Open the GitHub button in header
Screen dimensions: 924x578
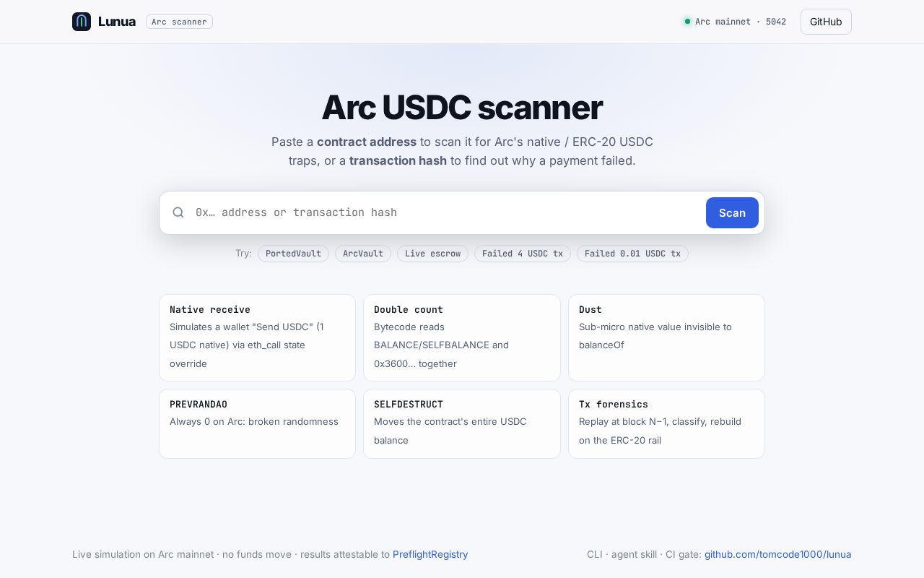pyautogui.click(x=826, y=22)
